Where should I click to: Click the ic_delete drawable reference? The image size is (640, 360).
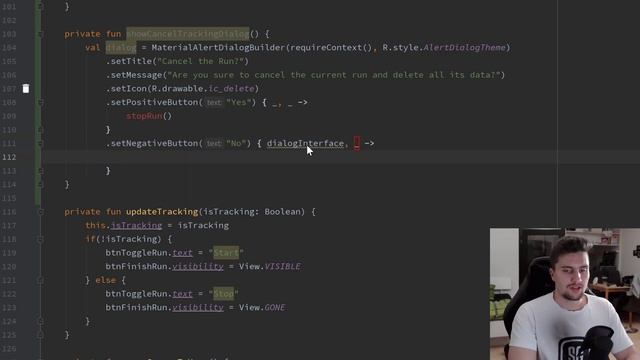pyautogui.click(x=231, y=89)
